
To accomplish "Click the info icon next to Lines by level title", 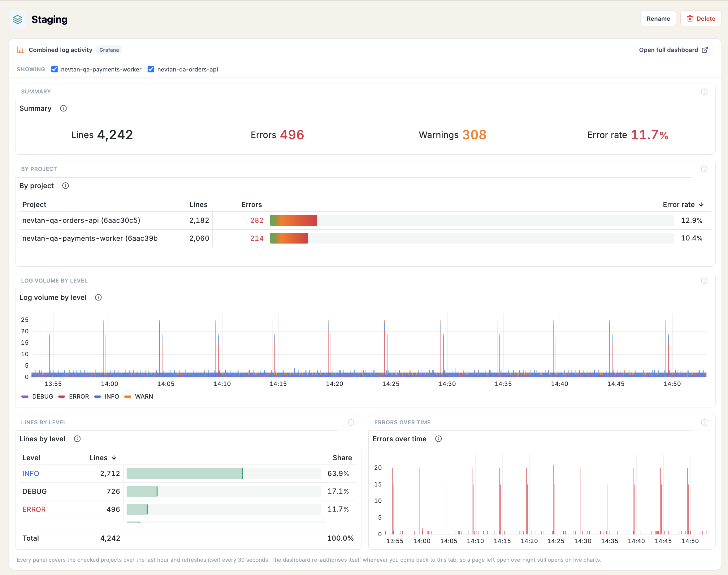I will [77, 439].
